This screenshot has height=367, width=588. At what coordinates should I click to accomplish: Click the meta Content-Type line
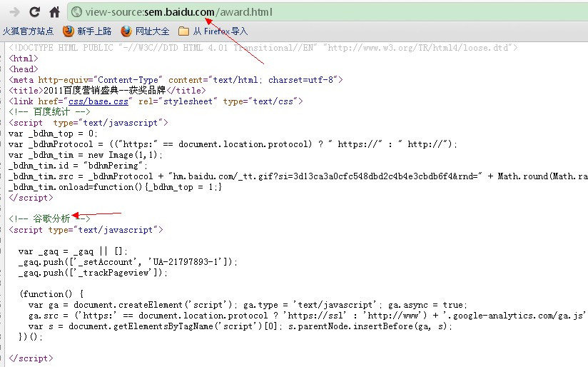(x=176, y=80)
